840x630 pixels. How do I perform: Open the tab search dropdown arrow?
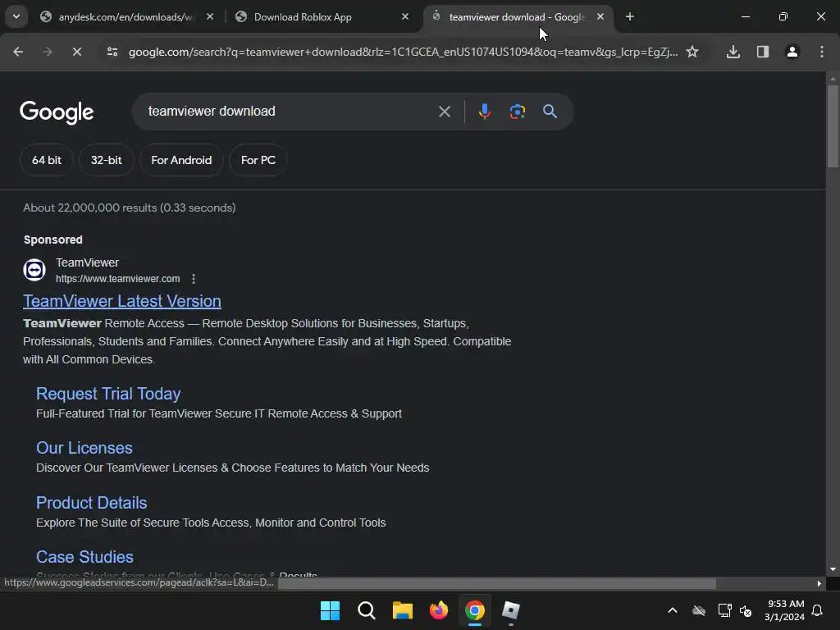pos(16,16)
